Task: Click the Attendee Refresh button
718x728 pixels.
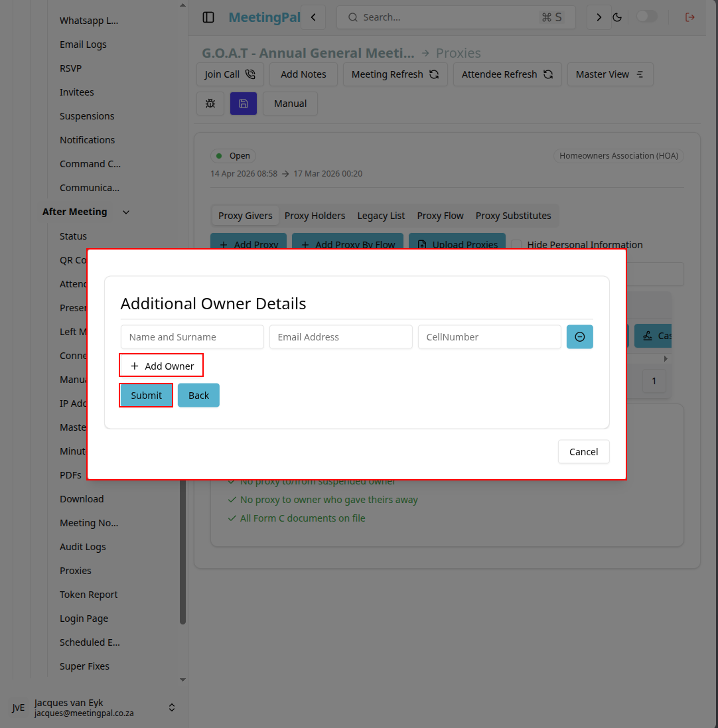Action: pyautogui.click(x=507, y=74)
